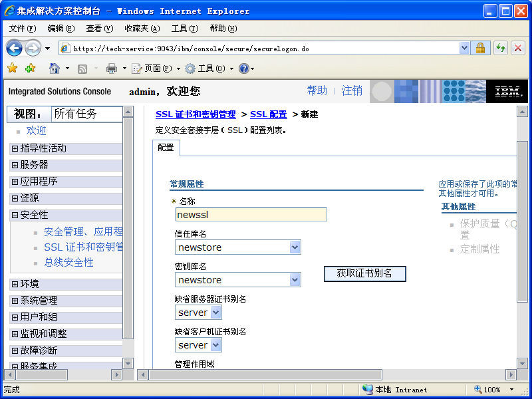Open the 100% zoom level control
This screenshot has height=399, width=532.
495,390
